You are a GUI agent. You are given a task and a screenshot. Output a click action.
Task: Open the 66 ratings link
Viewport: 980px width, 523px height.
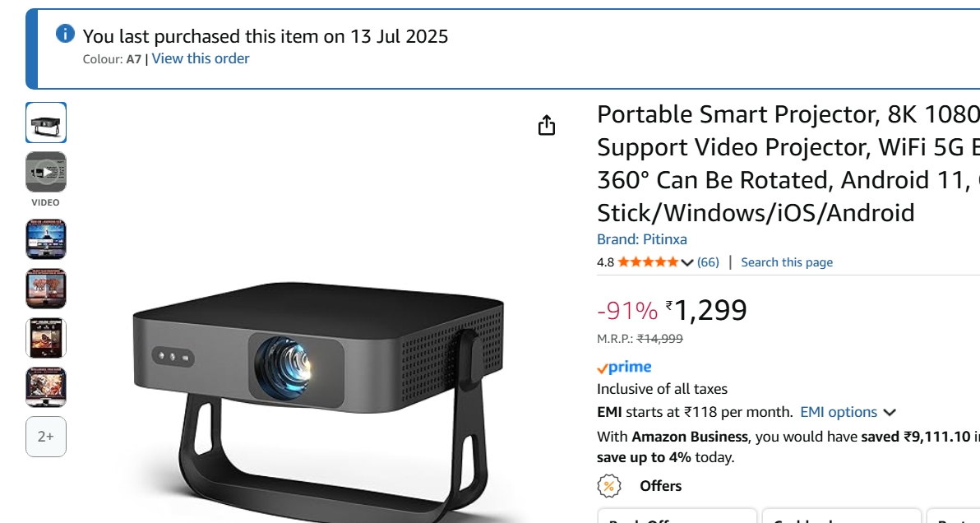[x=707, y=261]
